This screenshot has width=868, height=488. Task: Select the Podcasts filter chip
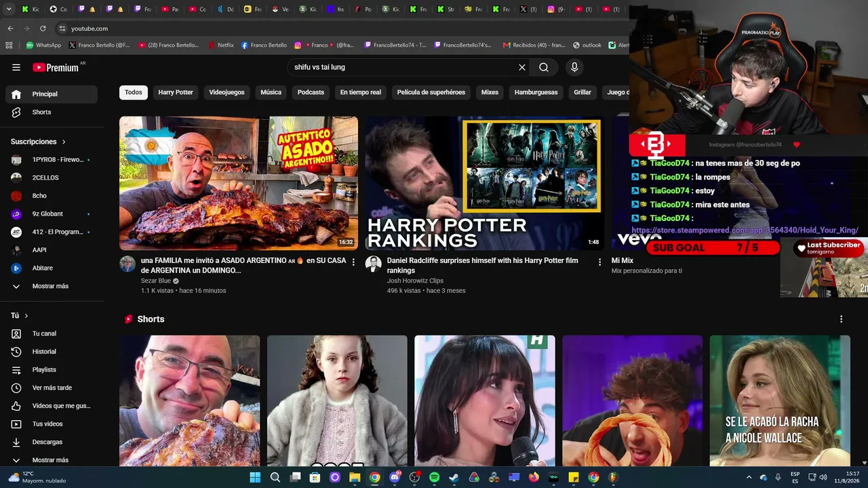pos(311,92)
